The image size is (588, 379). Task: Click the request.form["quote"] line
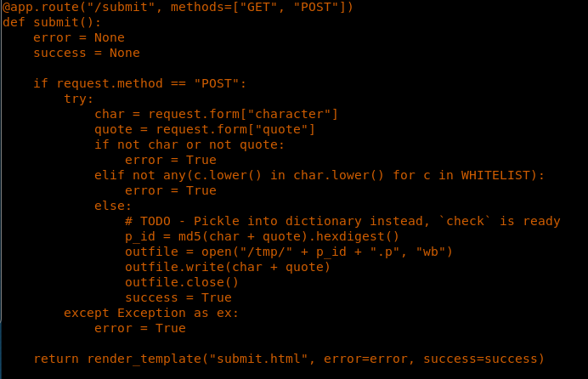pyautogui.click(x=204, y=129)
